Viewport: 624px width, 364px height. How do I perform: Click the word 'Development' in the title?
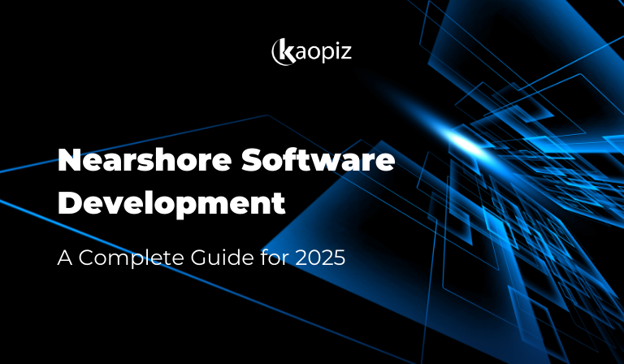[x=171, y=203]
